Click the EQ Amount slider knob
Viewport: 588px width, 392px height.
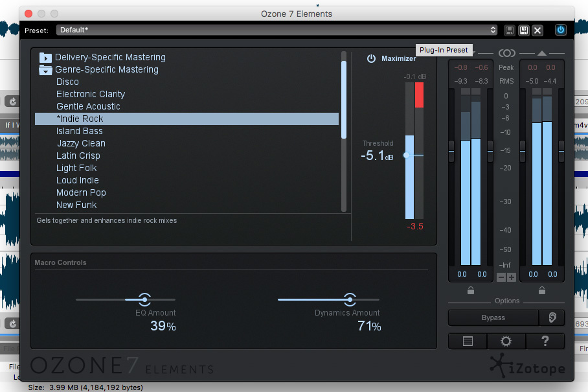[145, 300]
